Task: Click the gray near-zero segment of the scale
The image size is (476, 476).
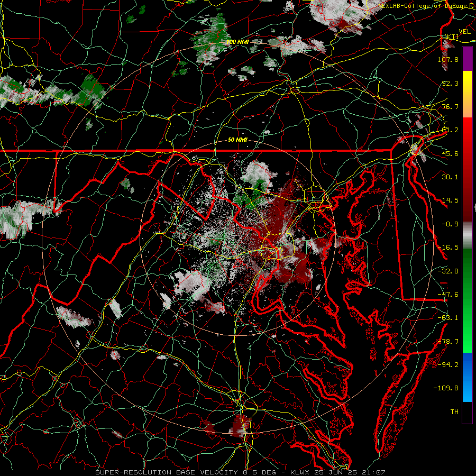Action: point(467,235)
